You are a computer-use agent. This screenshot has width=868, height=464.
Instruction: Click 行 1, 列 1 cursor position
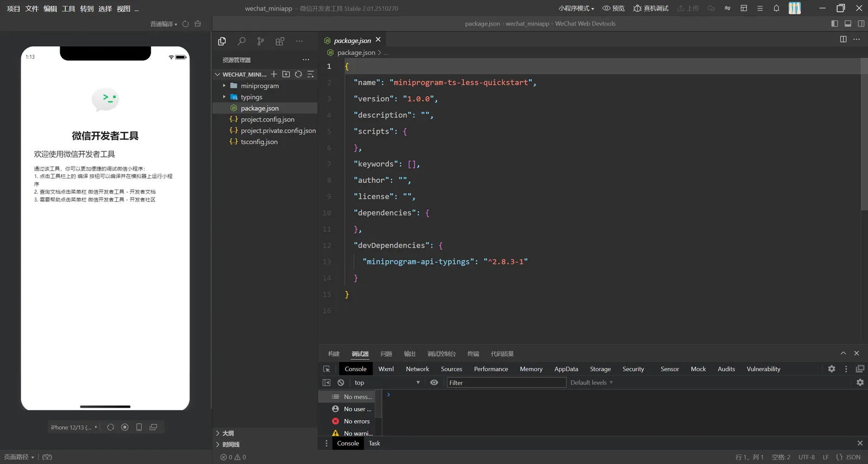[749, 457]
